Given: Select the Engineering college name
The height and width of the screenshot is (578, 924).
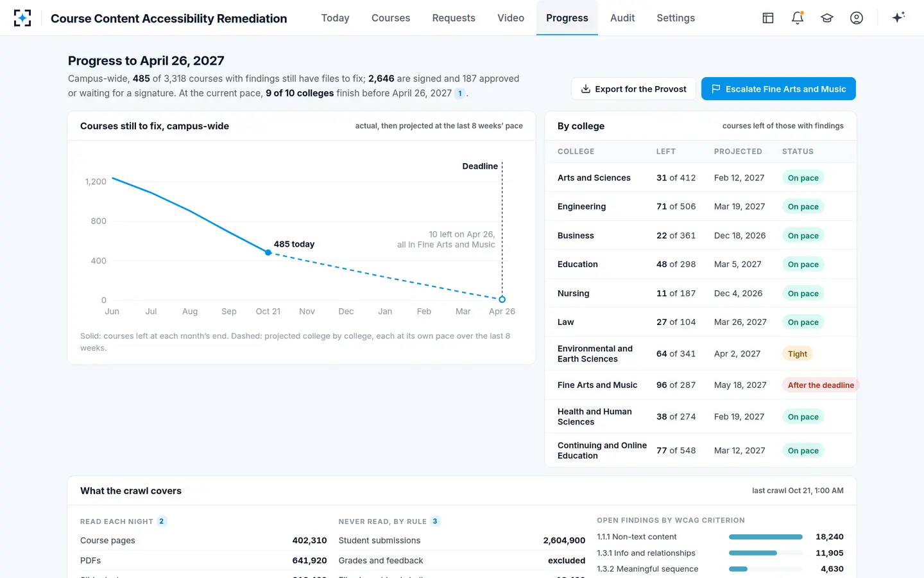Looking at the screenshot, I should click(x=581, y=207).
